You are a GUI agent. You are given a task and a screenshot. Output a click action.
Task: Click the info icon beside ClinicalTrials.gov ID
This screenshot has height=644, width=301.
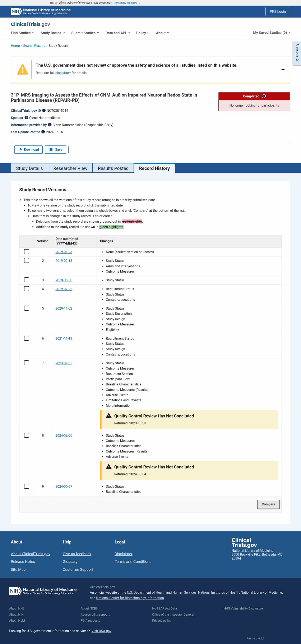pyautogui.click(x=44, y=111)
